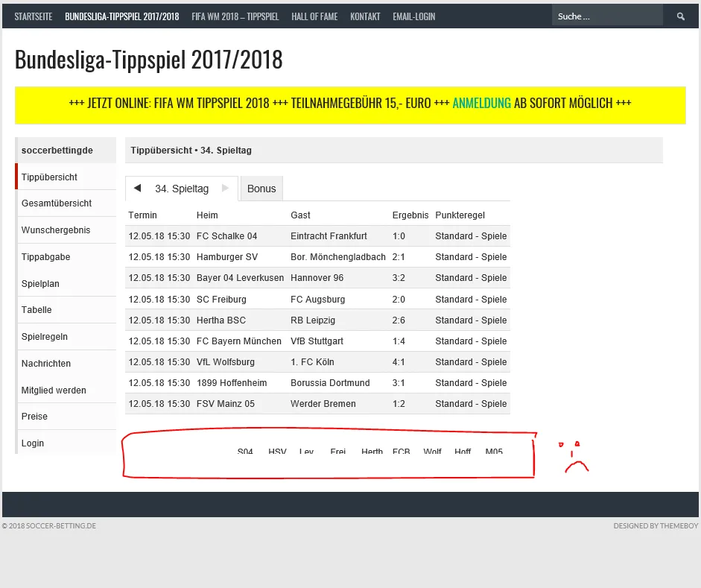Click the search magnifier icon
Image resolution: width=701 pixels, height=588 pixels.
[680, 16]
